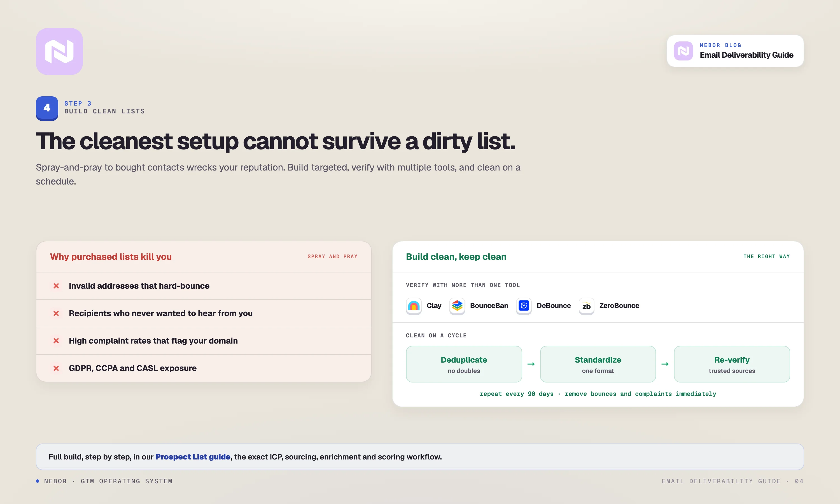840x504 pixels.
Task: Click CLEAN ON A CYCLE label
Action: (436, 335)
